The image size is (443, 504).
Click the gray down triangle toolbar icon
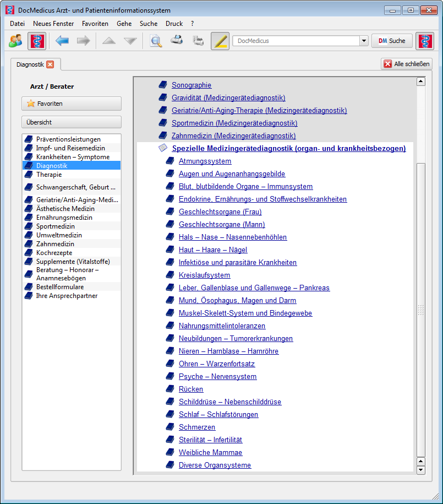tap(130, 41)
